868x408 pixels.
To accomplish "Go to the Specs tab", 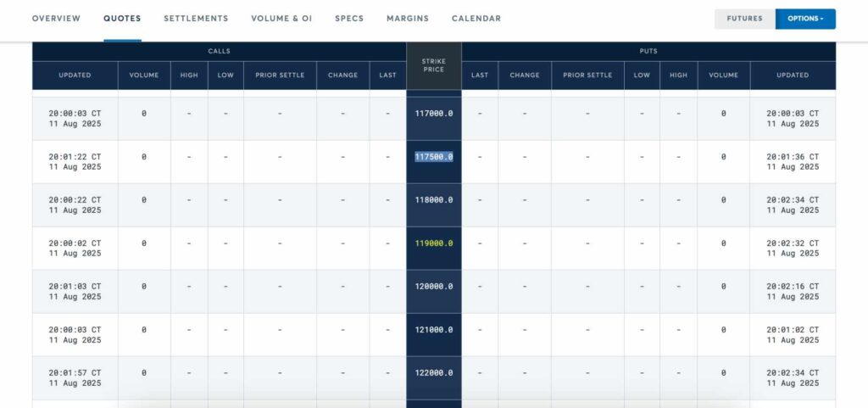I will coord(349,19).
